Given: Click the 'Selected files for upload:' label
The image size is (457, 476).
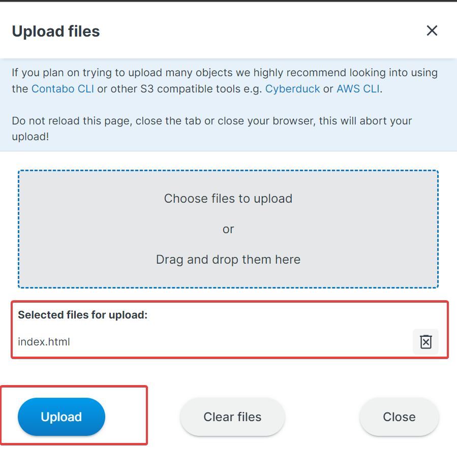Looking at the screenshot, I should (x=82, y=315).
